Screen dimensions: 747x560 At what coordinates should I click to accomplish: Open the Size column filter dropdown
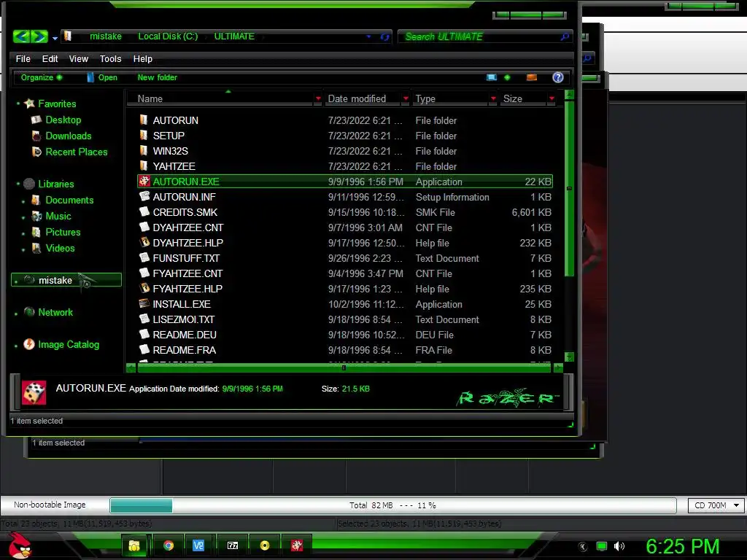point(551,98)
